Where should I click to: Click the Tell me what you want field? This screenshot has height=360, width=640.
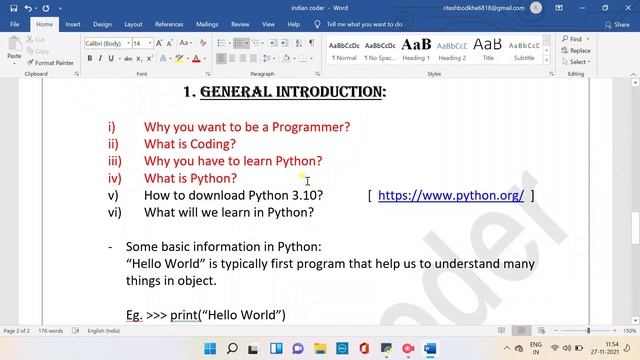pos(364,24)
